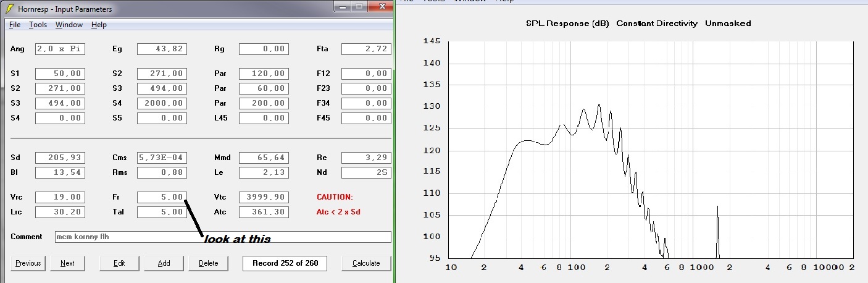Click the 'Unmasked' chart heading text
The image size is (868, 283).
728,23
